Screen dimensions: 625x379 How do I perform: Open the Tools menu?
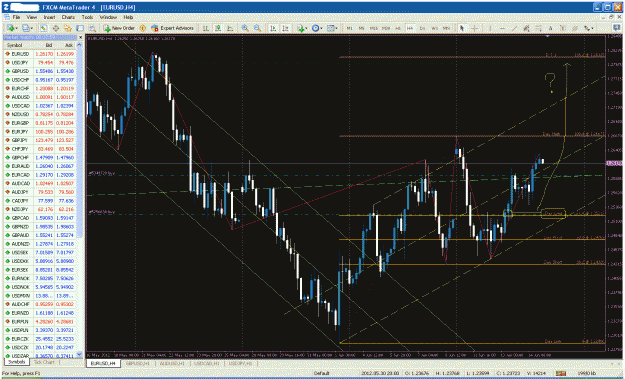pos(87,18)
